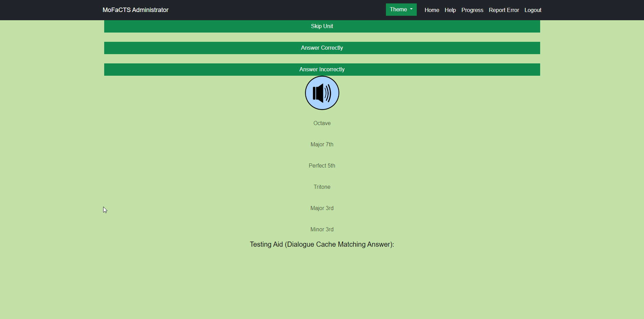Logout of the administrator account

coord(533,10)
